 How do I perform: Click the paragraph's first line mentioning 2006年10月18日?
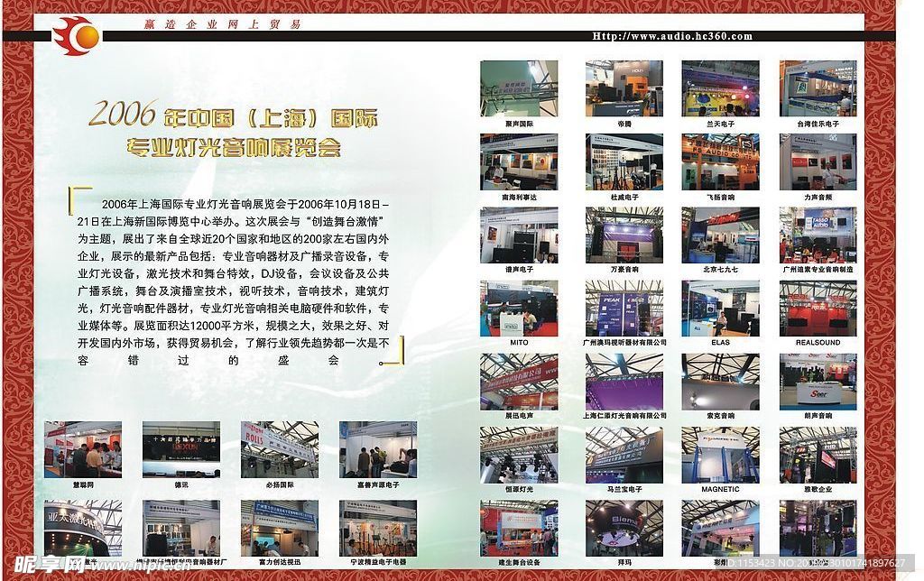[245, 204]
